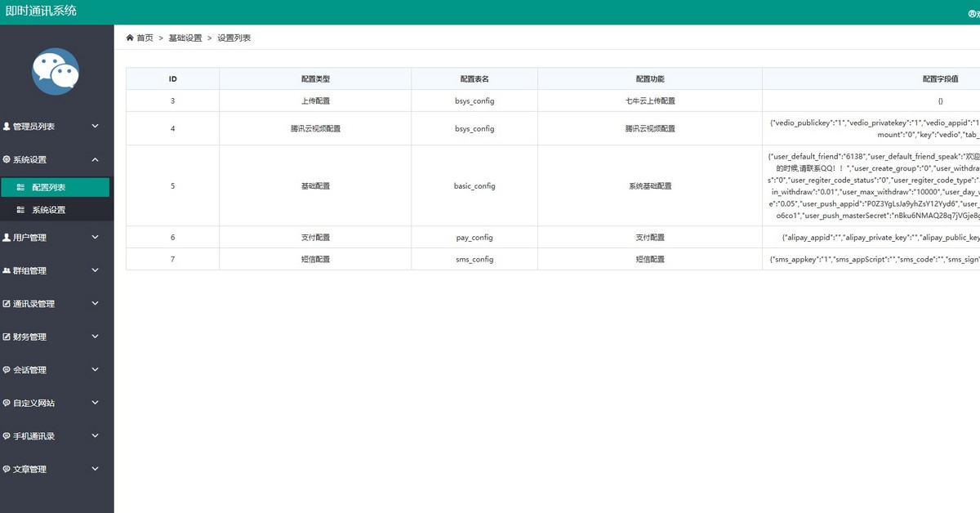Click the 短信配置 type cell

pyautogui.click(x=315, y=259)
